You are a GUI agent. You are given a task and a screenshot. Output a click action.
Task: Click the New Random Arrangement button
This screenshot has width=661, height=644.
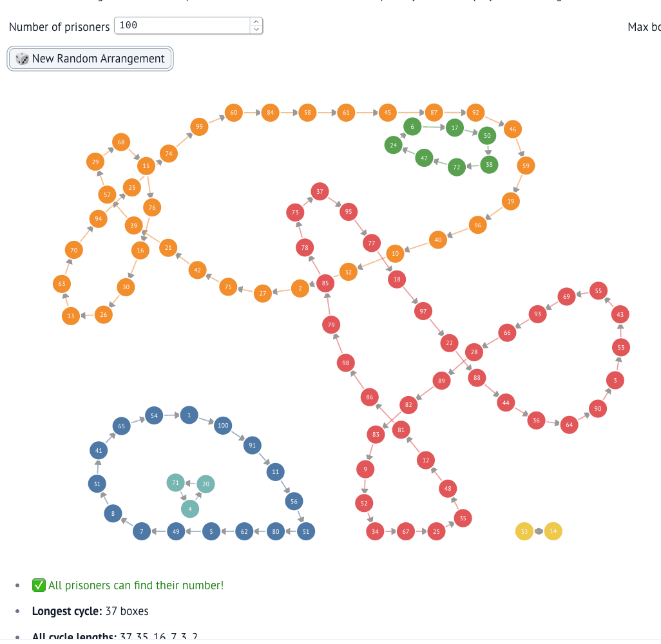coord(90,59)
